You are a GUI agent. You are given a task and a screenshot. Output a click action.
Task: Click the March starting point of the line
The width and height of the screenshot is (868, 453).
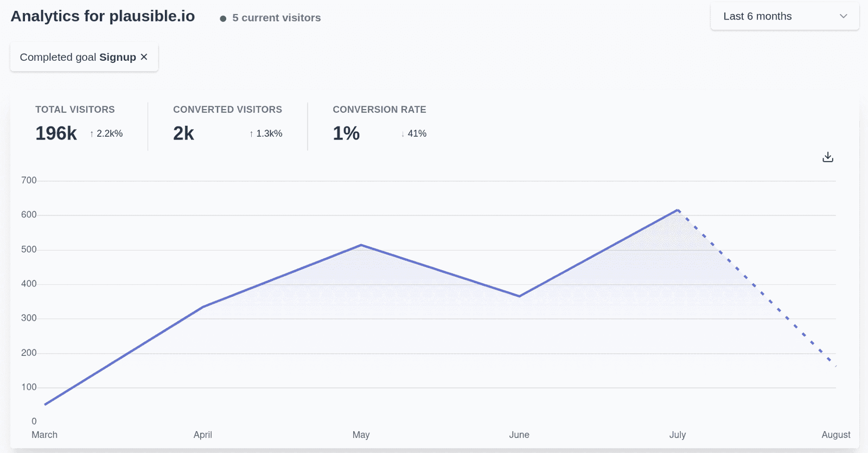(x=45, y=404)
